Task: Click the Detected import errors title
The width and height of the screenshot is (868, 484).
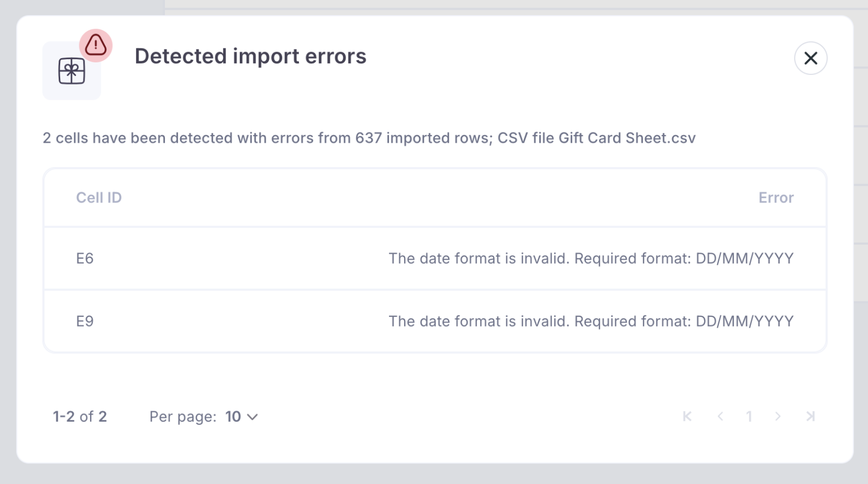Action: [x=251, y=56]
